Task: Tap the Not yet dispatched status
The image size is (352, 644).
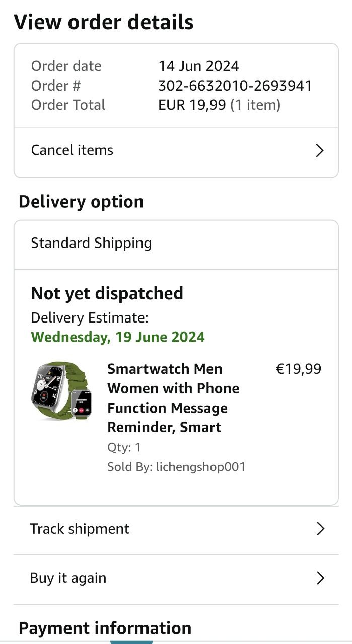Action: (107, 293)
